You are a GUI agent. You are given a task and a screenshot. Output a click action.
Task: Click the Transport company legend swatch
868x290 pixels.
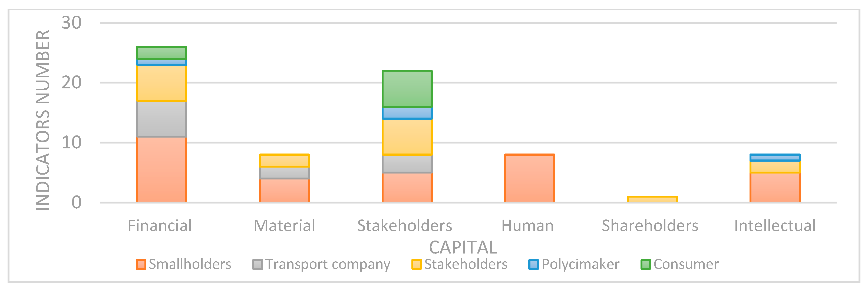(258, 264)
